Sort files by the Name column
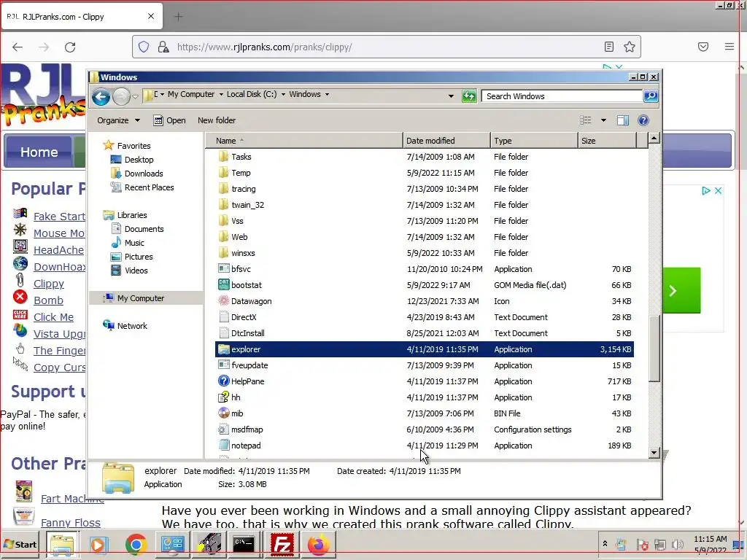 point(304,141)
